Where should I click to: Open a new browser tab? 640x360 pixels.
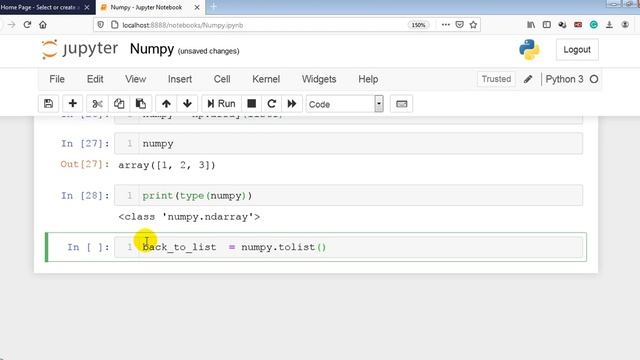coord(213,7)
